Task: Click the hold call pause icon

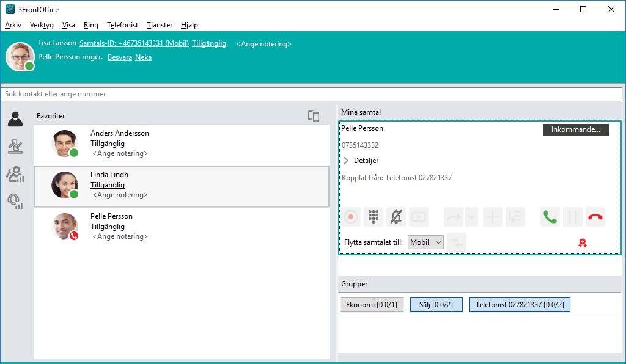Action: click(x=572, y=217)
